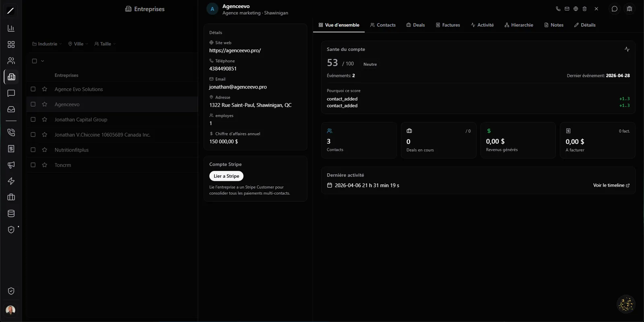Open the Ville filter dropdown
The width and height of the screenshot is (644, 322).
(x=78, y=44)
